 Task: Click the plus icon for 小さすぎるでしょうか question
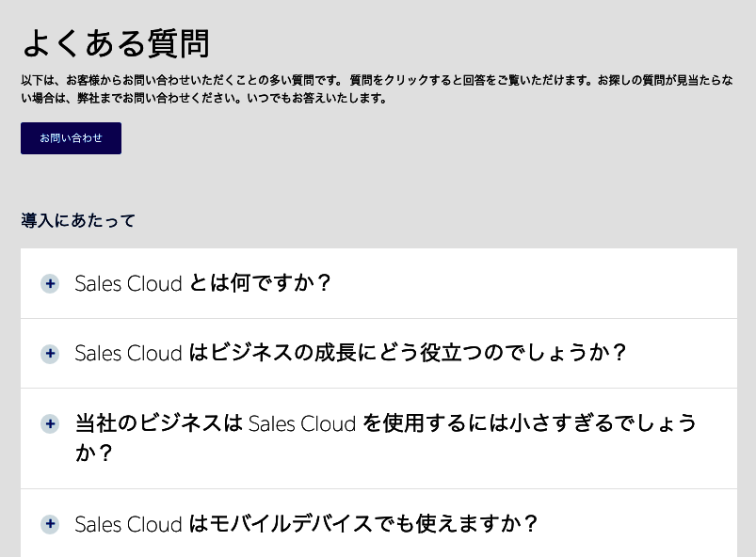50,424
